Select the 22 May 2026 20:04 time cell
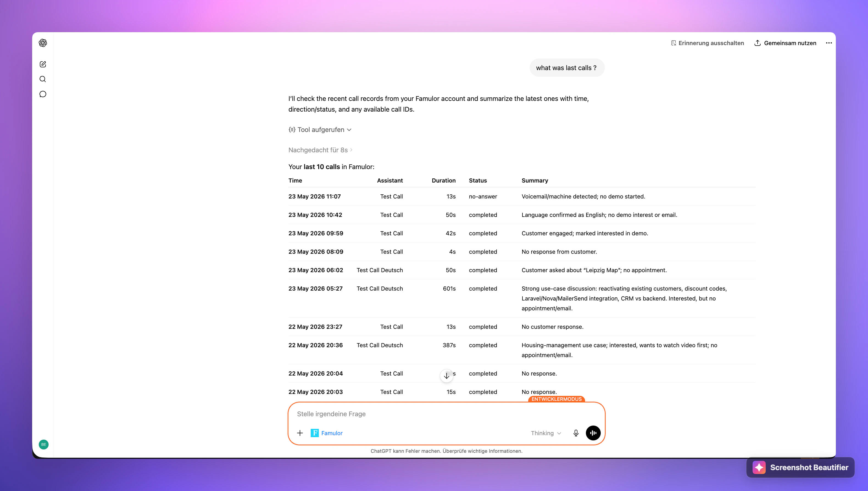 315,374
